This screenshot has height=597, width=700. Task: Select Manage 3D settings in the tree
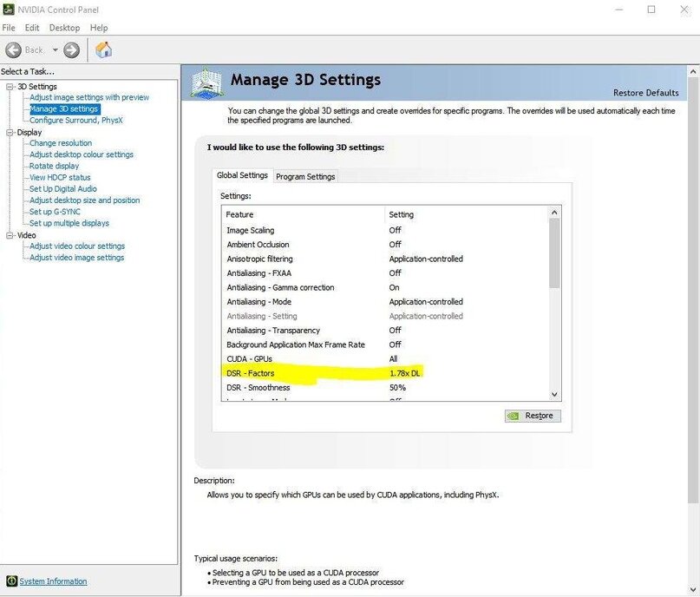click(x=65, y=109)
